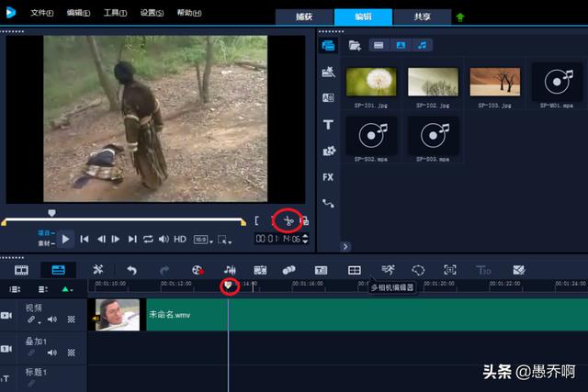The image size is (588, 392).
Task: Open the Motion Tracking tool
Action: 288,270
